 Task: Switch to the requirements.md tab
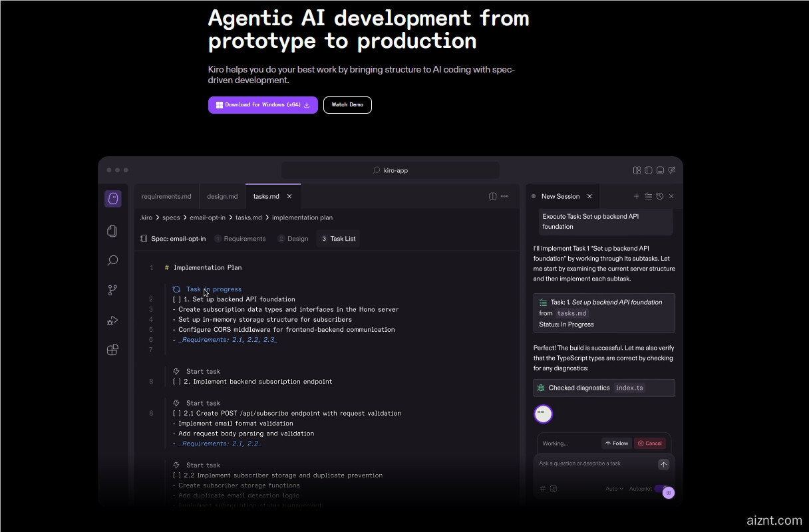click(x=166, y=196)
